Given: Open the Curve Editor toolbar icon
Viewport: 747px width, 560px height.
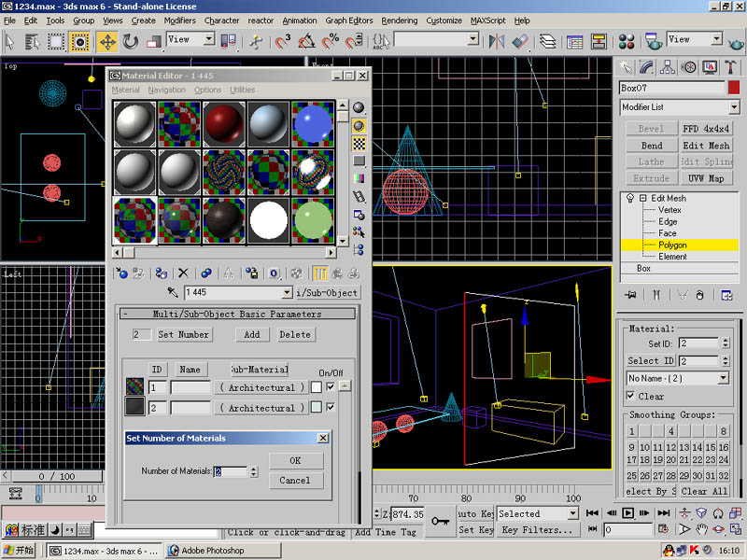Looking at the screenshot, I should 575,42.
